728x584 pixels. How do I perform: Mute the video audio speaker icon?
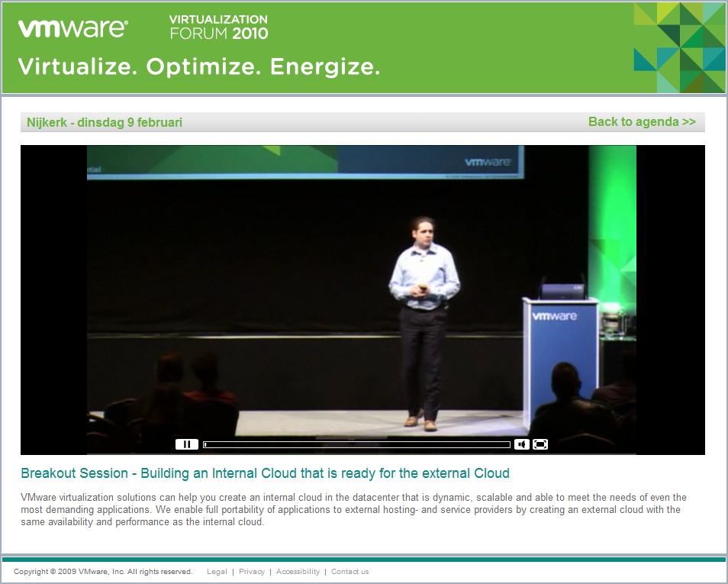click(x=522, y=444)
